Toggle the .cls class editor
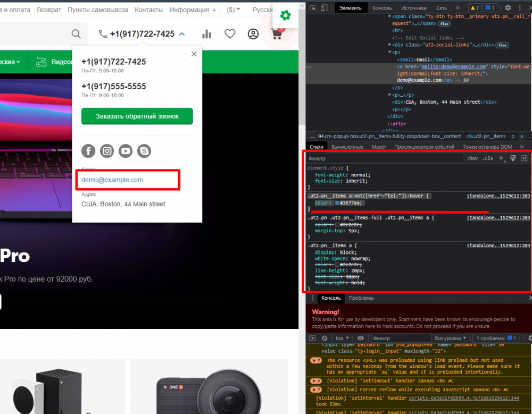 (x=488, y=158)
